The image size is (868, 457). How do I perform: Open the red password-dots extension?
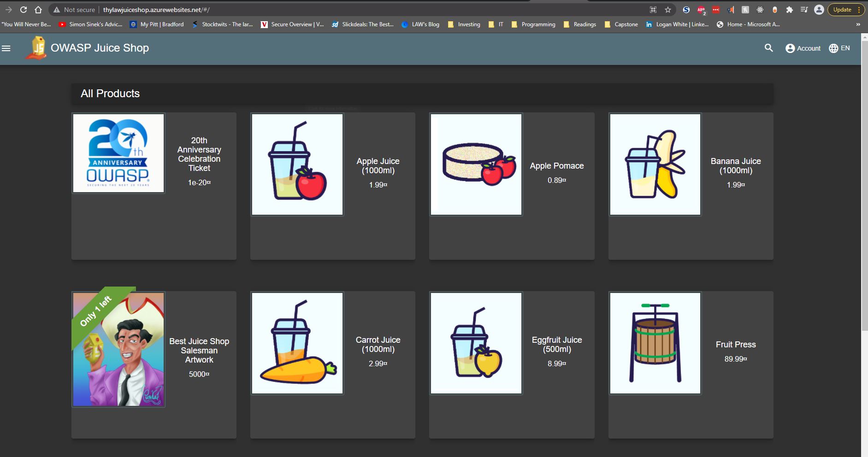(x=716, y=10)
